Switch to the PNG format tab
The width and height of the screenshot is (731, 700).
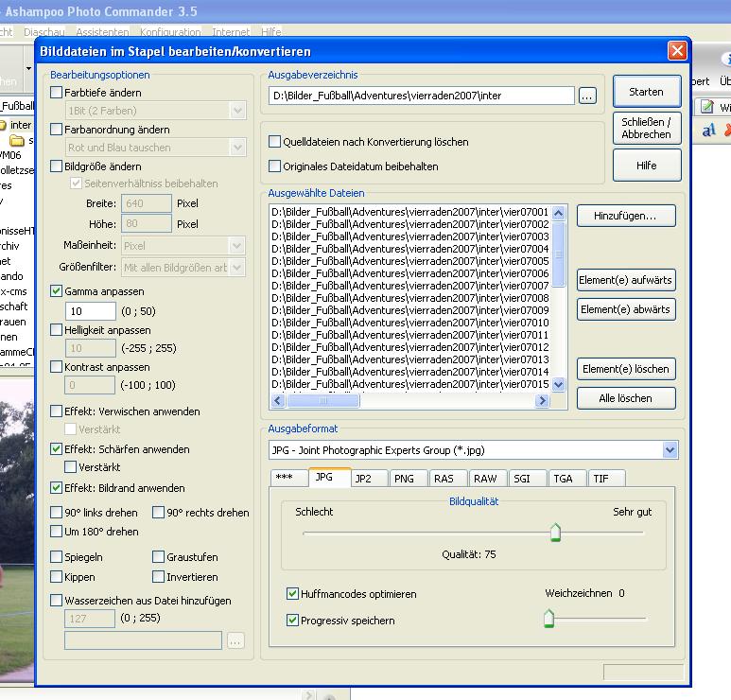(409, 479)
